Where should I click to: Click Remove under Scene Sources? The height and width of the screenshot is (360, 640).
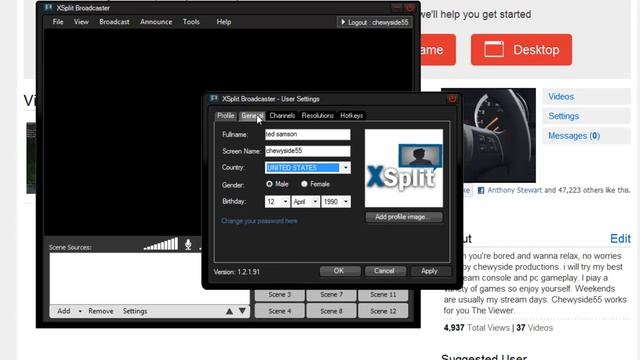[x=101, y=311]
